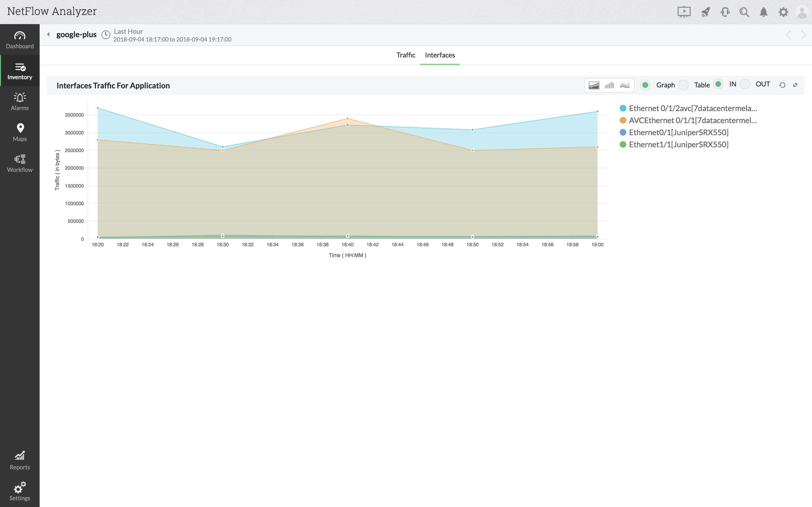Switch to the Traffic tab

(x=406, y=55)
